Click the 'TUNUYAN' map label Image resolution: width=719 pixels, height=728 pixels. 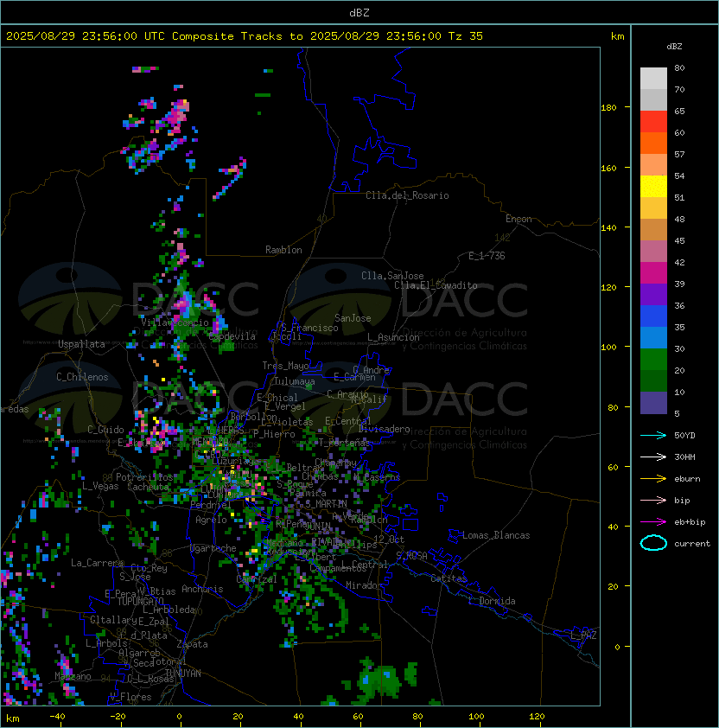tap(183, 674)
